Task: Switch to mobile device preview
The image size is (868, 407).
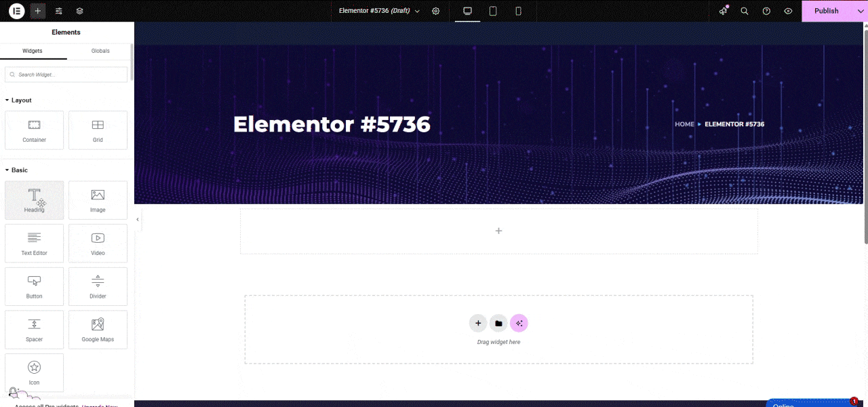Action: tap(518, 11)
